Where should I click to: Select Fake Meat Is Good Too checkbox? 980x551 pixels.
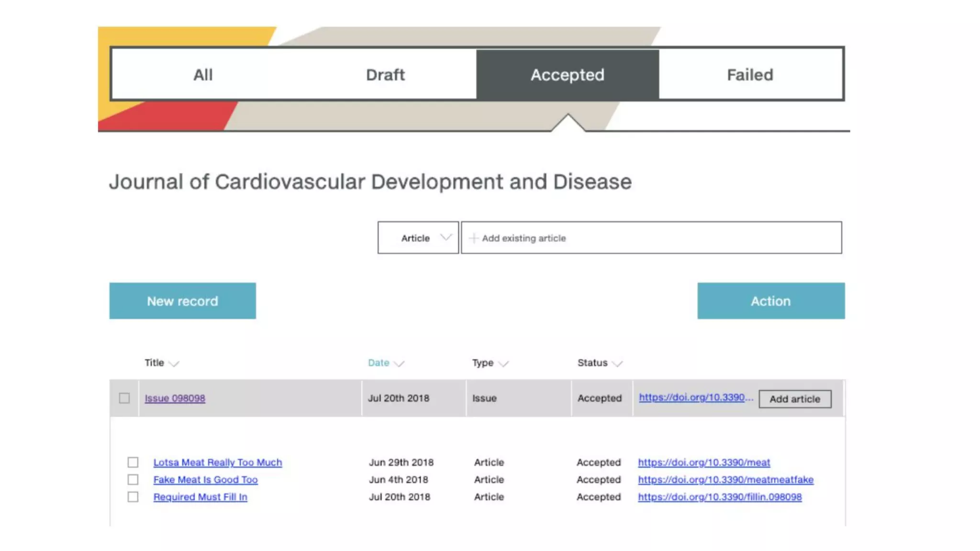click(133, 479)
